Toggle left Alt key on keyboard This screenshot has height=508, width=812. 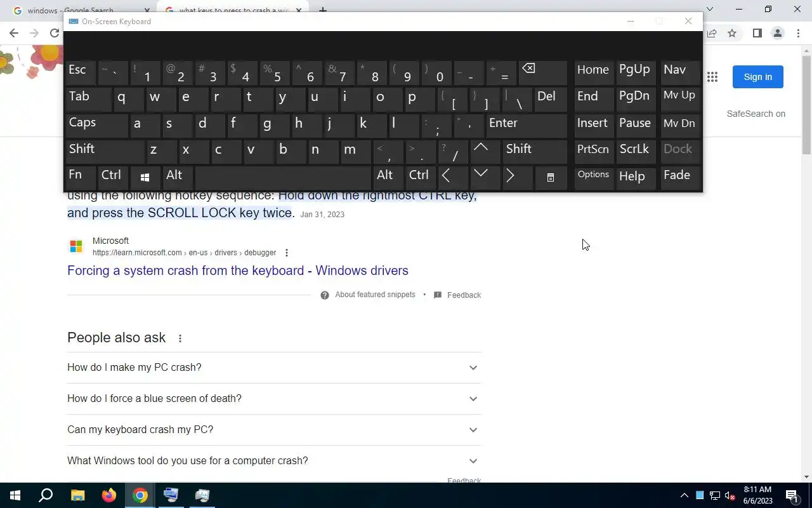point(177,178)
